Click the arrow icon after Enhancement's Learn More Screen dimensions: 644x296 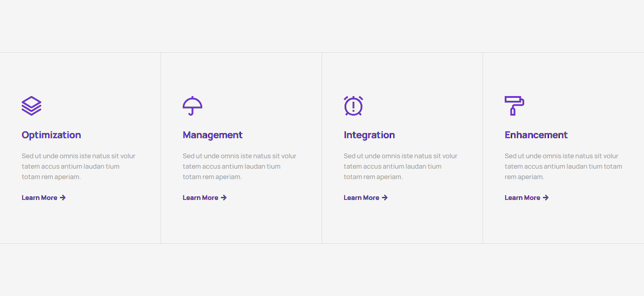point(546,198)
